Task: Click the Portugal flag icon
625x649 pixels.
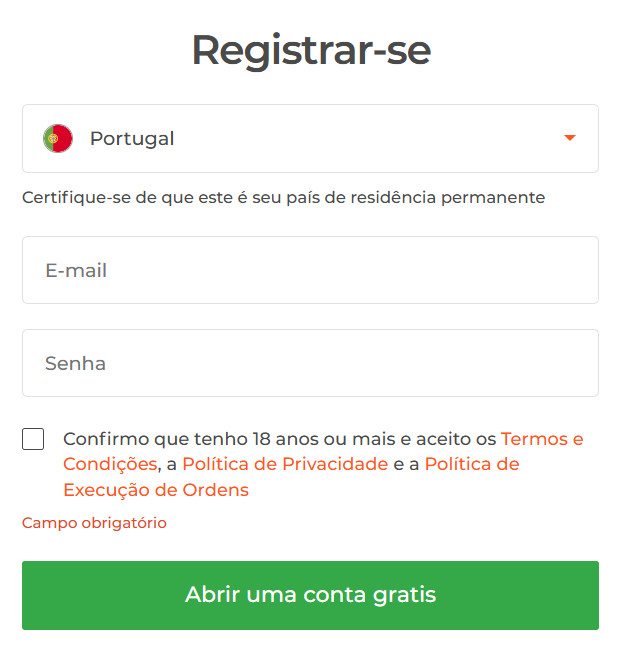Action: (58, 139)
